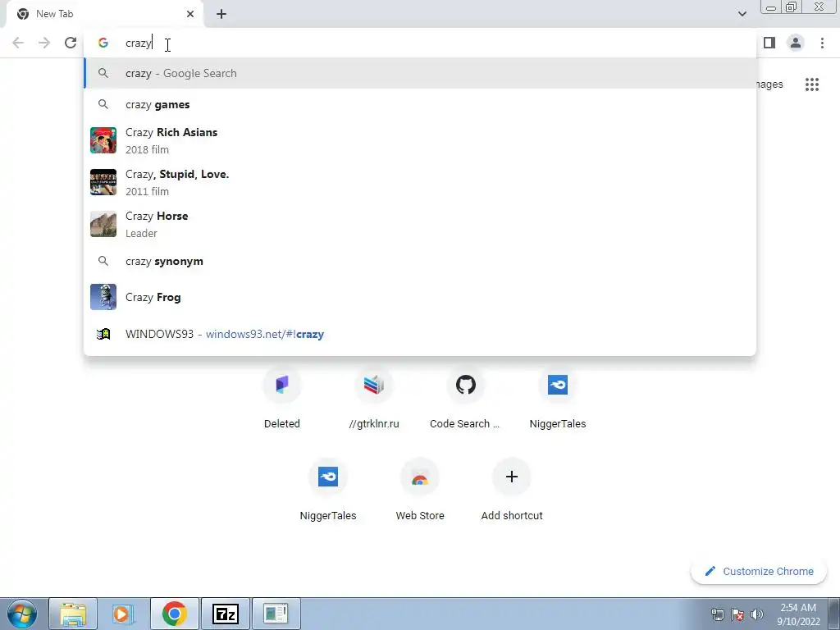
Task: Open the Web Store shortcut
Action: (x=420, y=491)
